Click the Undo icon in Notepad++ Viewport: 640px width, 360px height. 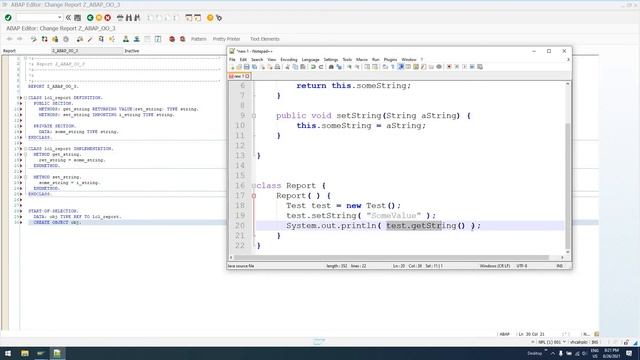(x=313, y=67)
